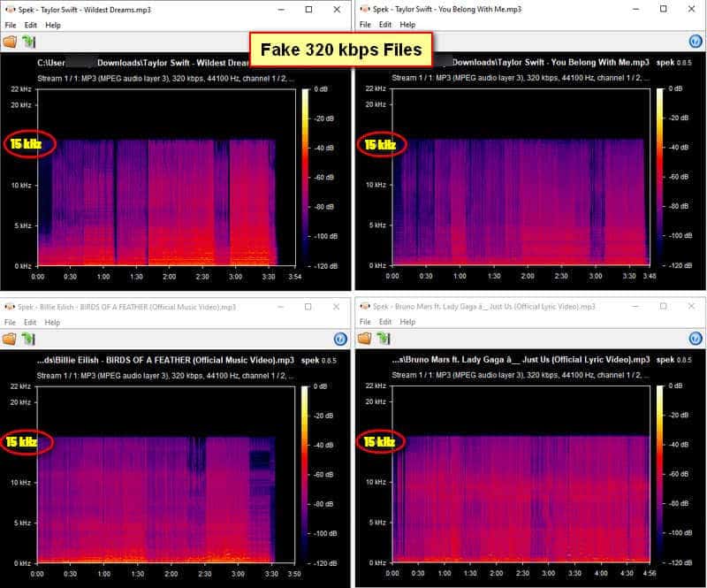The image size is (707, 588).
Task: Open file icon in Wildest Dreams window
Action: 10,42
